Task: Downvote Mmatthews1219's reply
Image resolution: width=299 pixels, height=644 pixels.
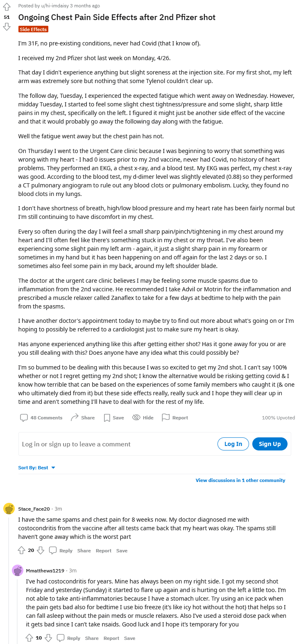Action: 48,638
